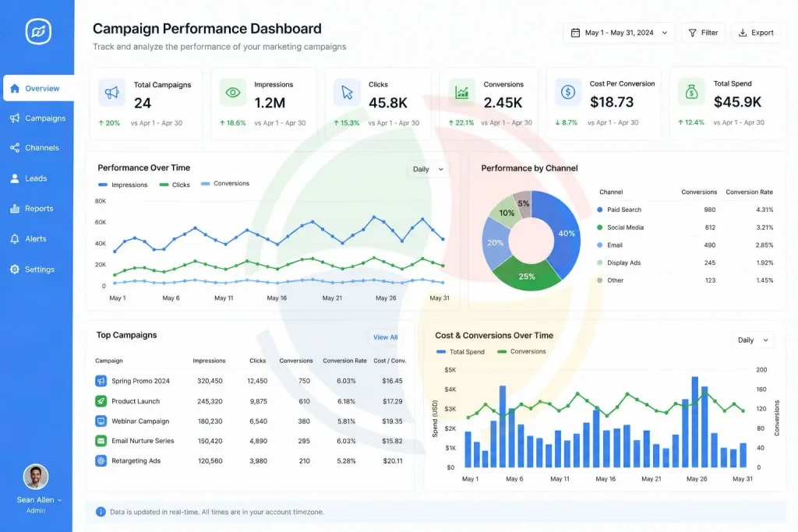Click the Product Launch rocket icon

point(101,401)
